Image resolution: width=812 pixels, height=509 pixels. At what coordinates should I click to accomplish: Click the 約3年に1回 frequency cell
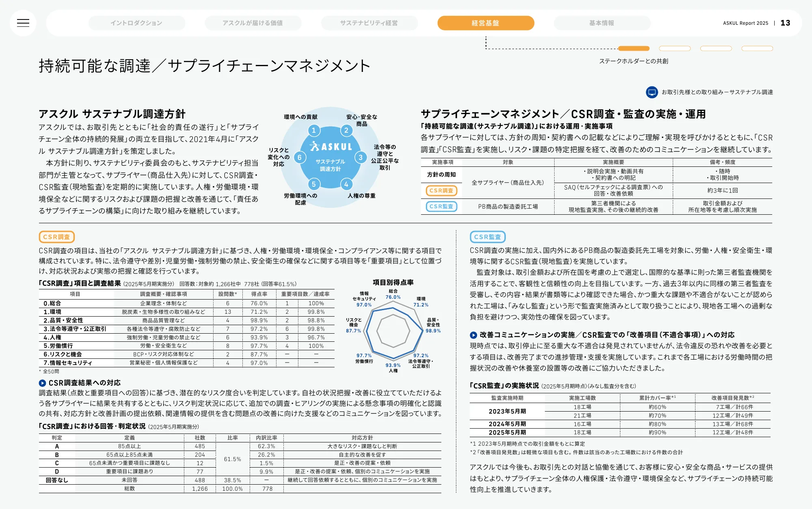[x=723, y=190]
